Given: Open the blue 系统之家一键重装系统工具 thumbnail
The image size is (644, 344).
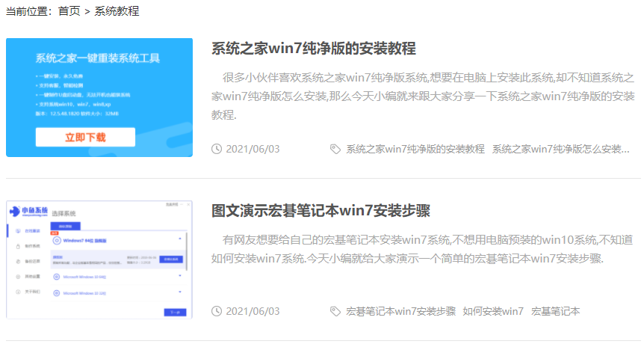Looking at the screenshot, I should click(99, 97).
